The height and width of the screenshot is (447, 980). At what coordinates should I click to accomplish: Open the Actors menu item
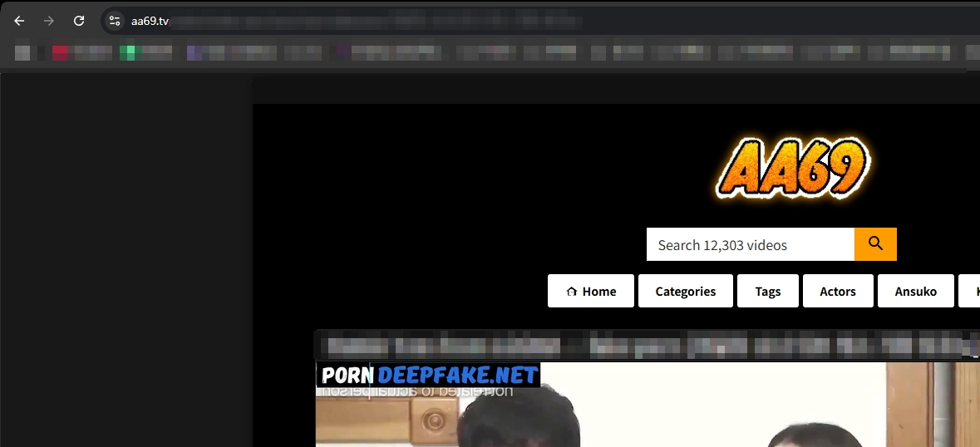pyautogui.click(x=838, y=291)
